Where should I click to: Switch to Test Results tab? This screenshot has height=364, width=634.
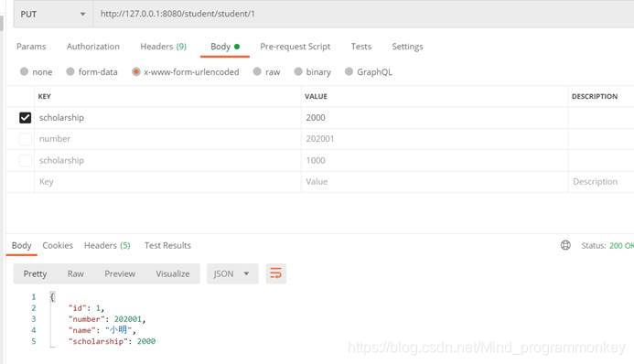pos(167,245)
